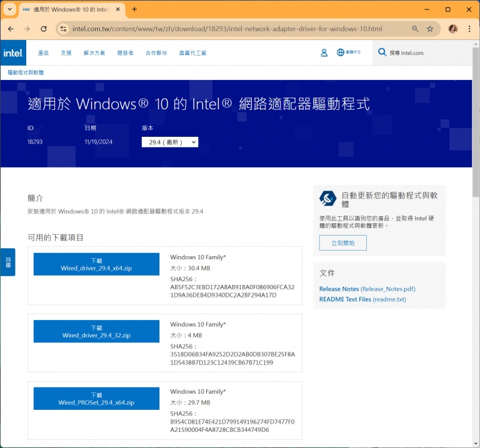The height and width of the screenshot is (448, 480).
Task: Open the Chrome profile avatar
Action: [452, 29]
